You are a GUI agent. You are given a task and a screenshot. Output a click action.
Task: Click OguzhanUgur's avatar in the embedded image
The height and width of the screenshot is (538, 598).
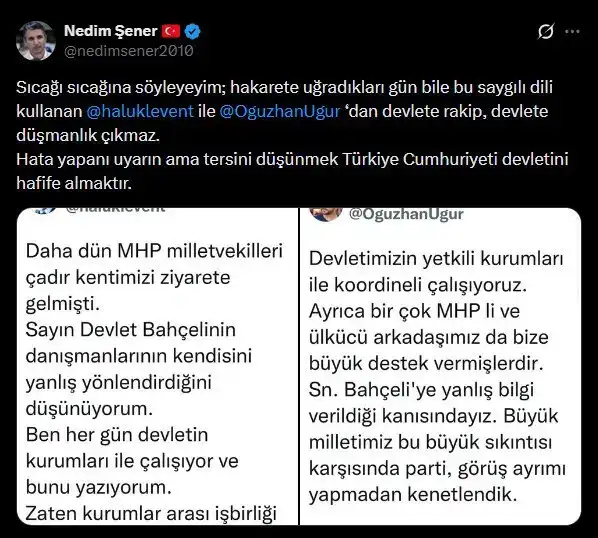point(326,214)
